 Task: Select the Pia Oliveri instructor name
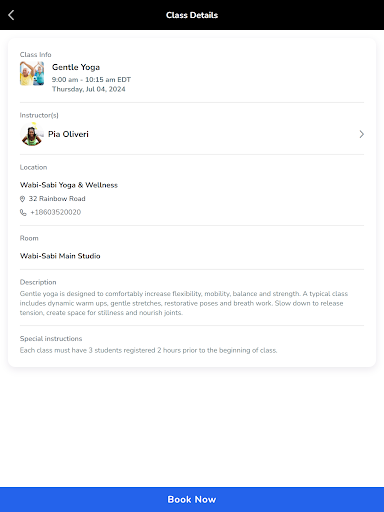coord(68,134)
